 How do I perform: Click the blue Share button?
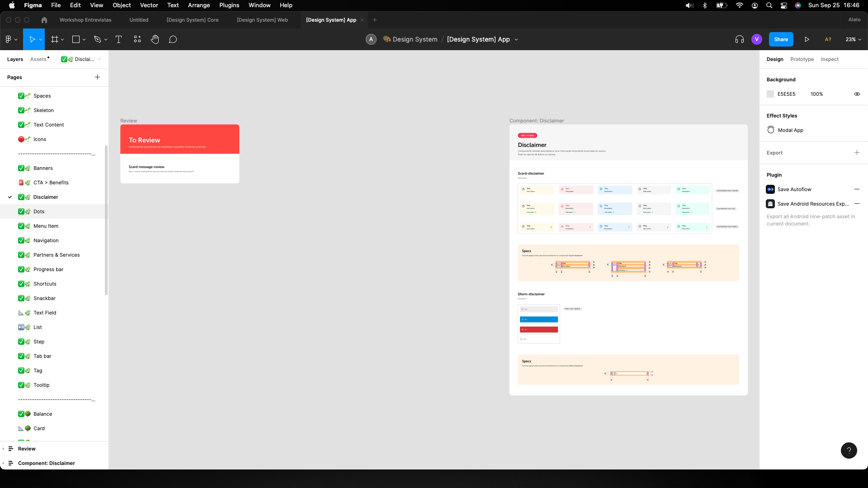tap(781, 39)
